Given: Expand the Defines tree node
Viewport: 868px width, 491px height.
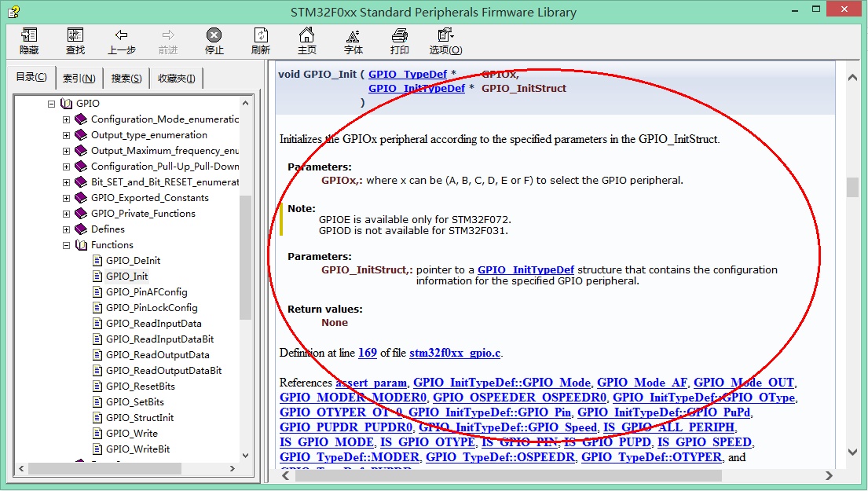Looking at the screenshot, I should pos(67,229).
